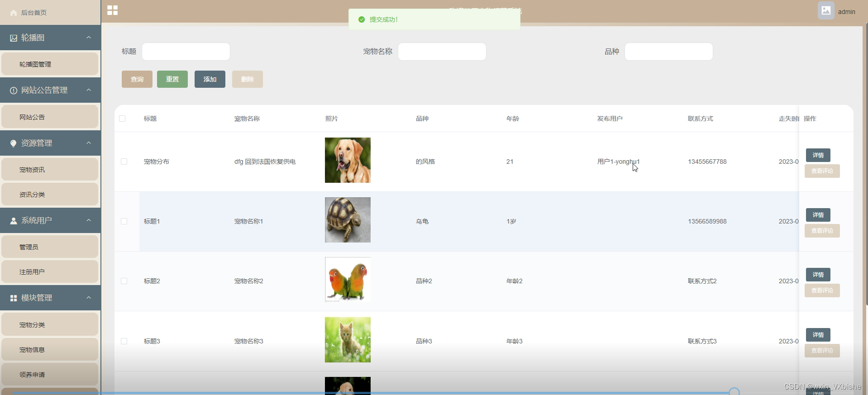Check the row checkbox for 宠物分布
The height and width of the screenshot is (395, 868).
[124, 162]
